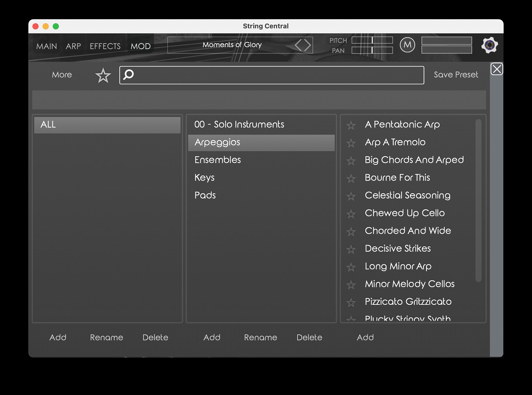The height and width of the screenshot is (395, 532).
Task: Favorite the A Pentatonic Arp preset
Action: [x=351, y=125]
